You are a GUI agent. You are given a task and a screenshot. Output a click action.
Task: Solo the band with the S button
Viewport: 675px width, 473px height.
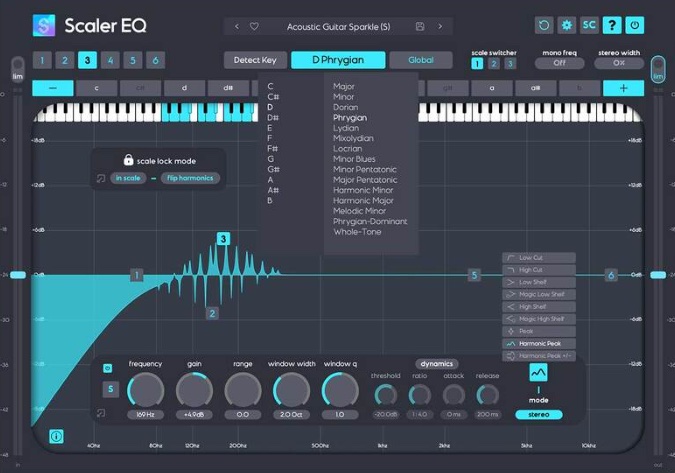pos(111,389)
